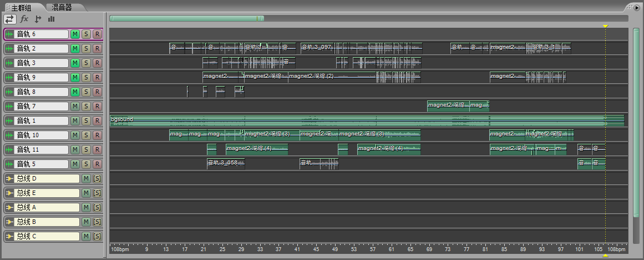Screen dimensions: 644x260
Task: Click the bus icon of 总线 E
Action: (x=9, y=193)
